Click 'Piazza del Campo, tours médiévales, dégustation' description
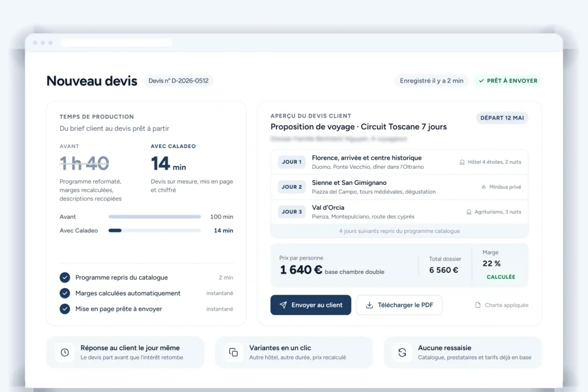This screenshot has height=392, width=588. [374, 192]
